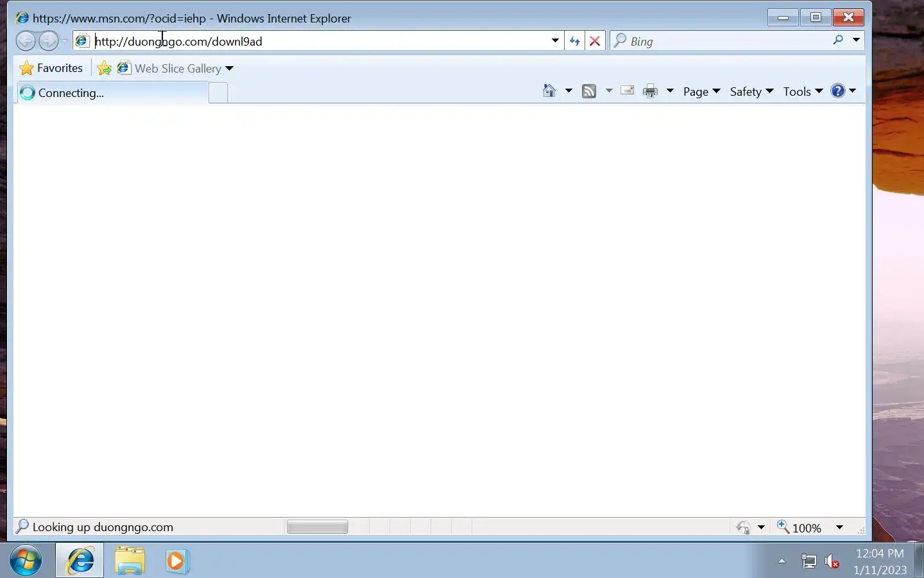The image size is (924, 578).
Task: Open Windows Explorer from the taskbar
Action: click(x=130, y=561)
